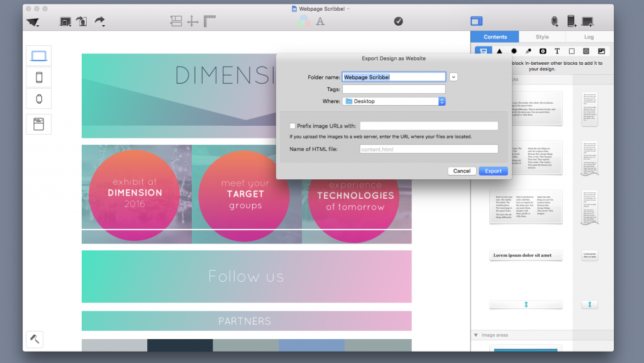644x363 pixels.
Task: Click the ruler icon in the toolbar
Action: (x=210, y=21)
